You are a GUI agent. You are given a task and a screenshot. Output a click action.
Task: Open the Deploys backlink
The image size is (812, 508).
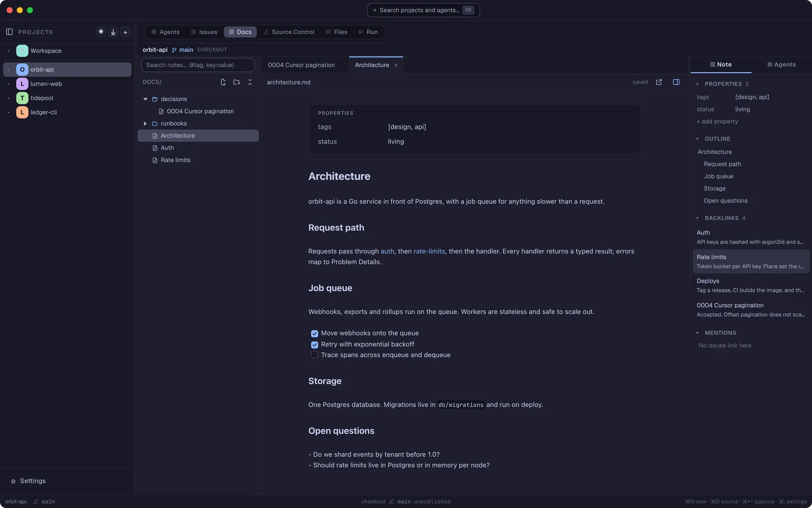coord(751,285)
